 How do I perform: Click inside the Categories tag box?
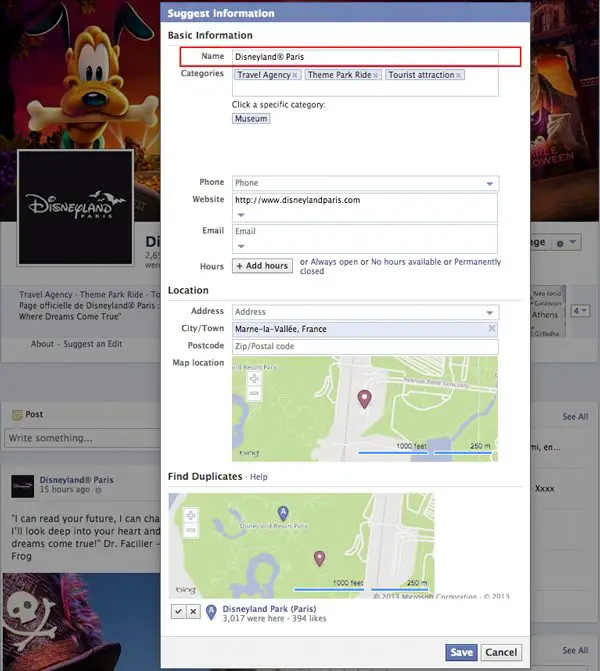point(365,89)
